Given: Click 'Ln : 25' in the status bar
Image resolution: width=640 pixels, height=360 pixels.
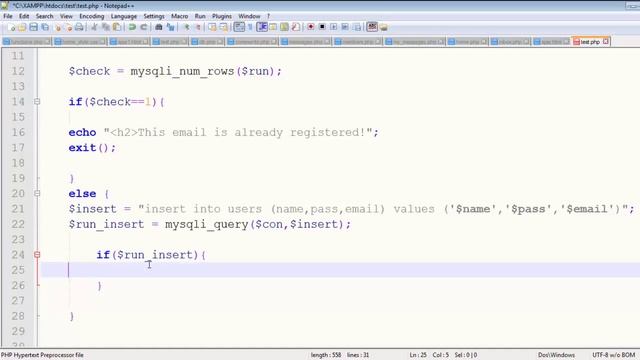Looking at the screenshot, I should (x=418, y=355).
